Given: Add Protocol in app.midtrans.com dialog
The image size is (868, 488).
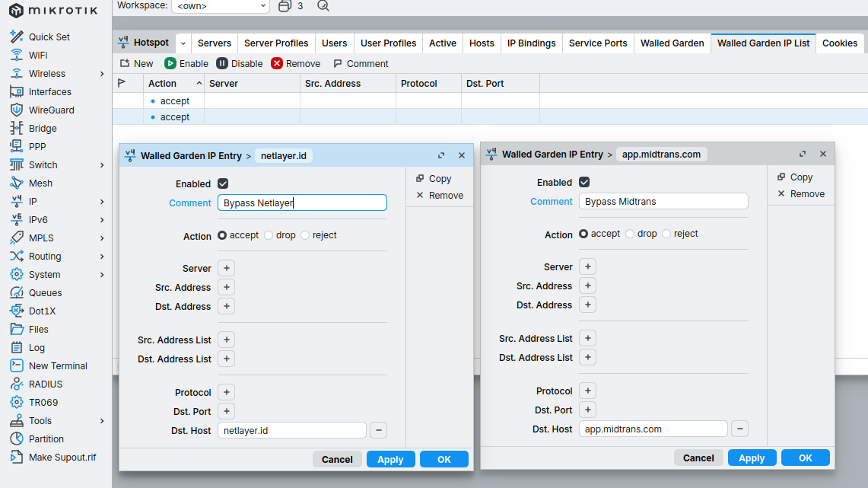Looking at the screenshot, I should click(x=588, y=391).
